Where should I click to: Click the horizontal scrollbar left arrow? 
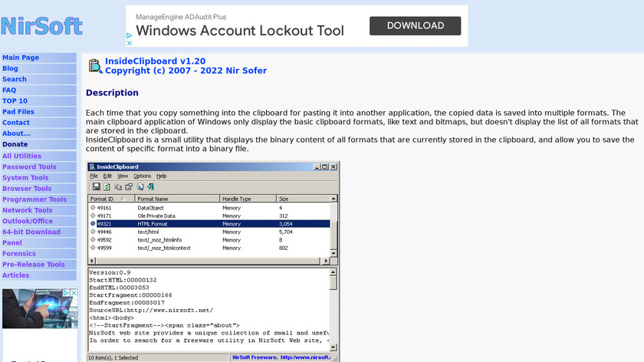(92, 261)
